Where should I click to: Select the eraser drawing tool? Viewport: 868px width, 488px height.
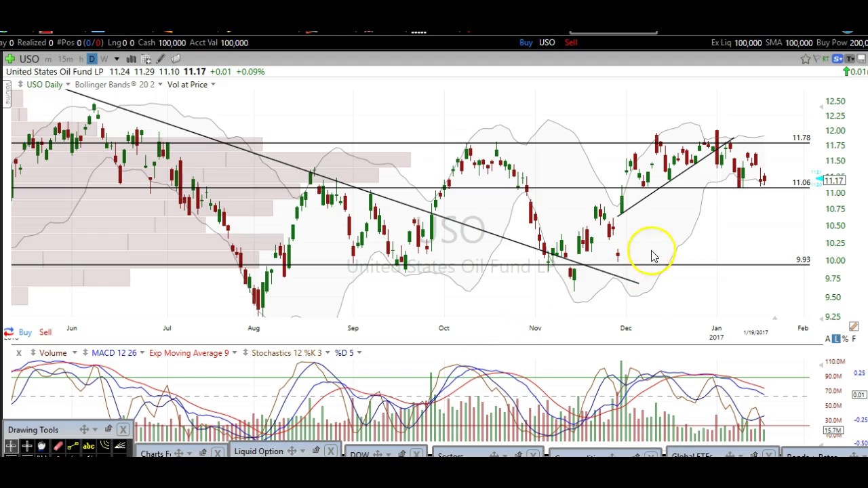tap(58, 446)
